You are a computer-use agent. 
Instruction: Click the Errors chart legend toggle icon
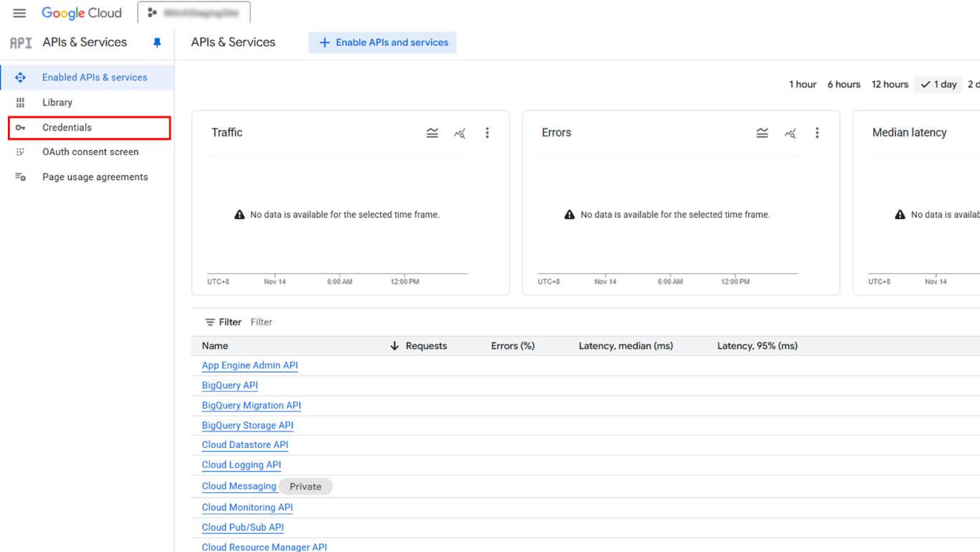coord(762,133)
